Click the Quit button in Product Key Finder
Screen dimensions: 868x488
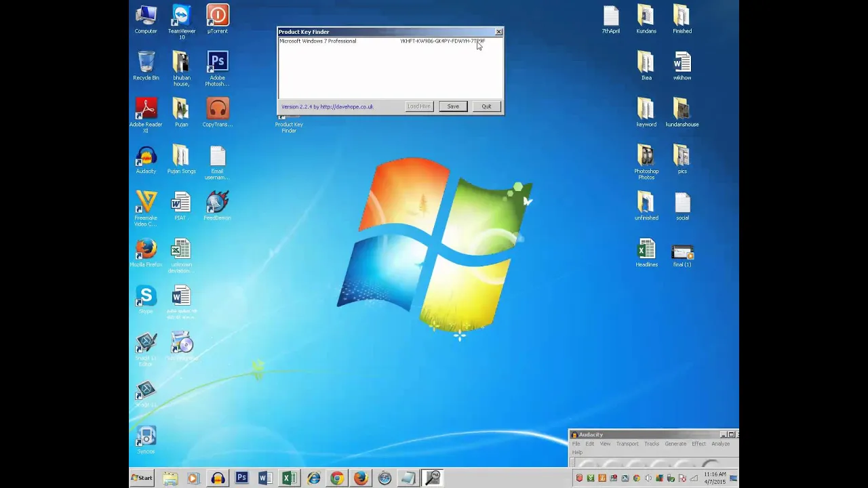486,106
